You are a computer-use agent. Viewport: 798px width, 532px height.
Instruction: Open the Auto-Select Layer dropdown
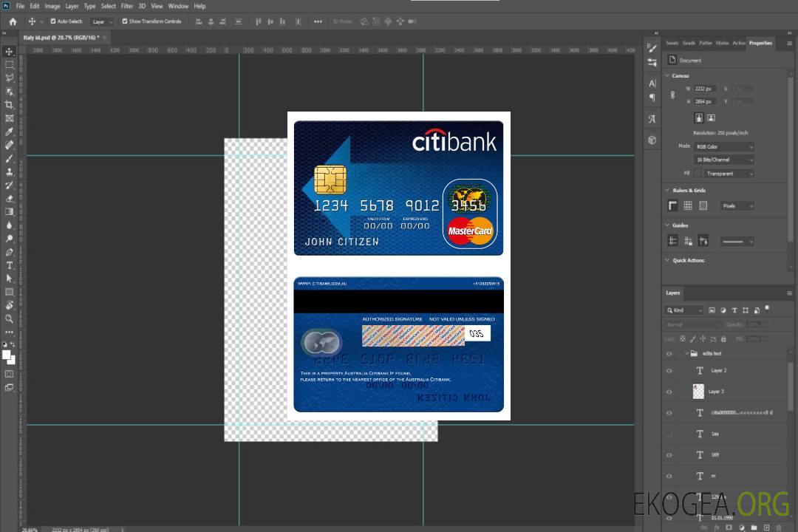(102, 22)
